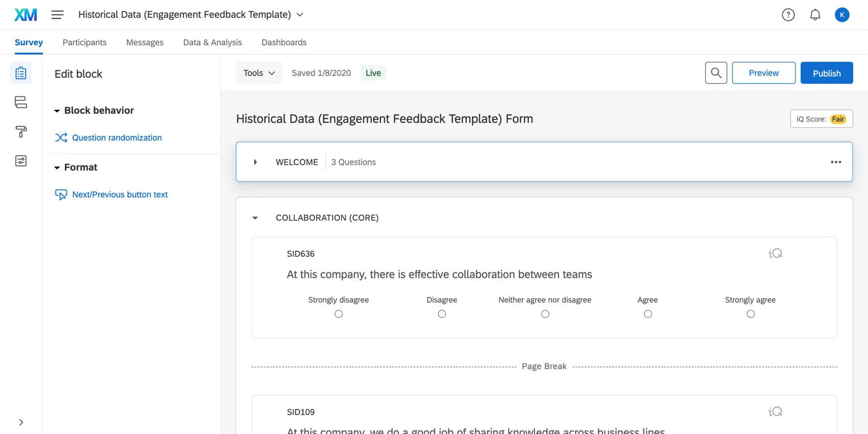Screen dimensions: 868x434
Task: Click the Publish button
Action: (x=827, y=73)
